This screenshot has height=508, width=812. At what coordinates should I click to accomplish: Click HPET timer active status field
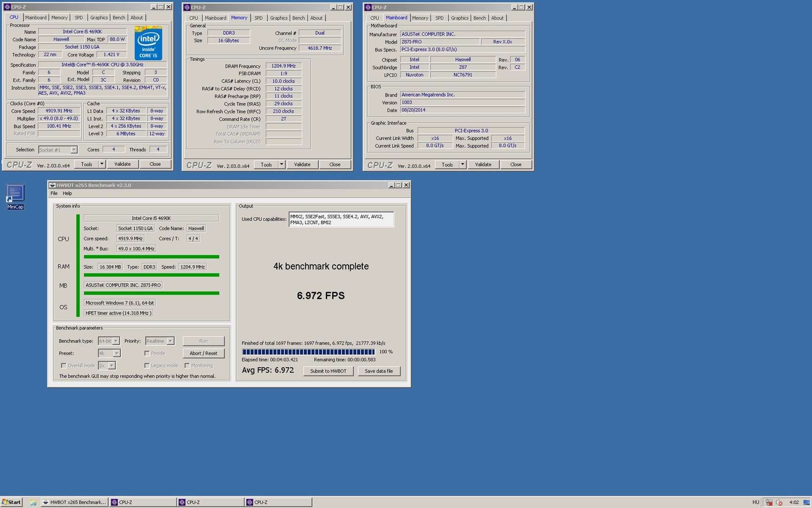(118, 313)
